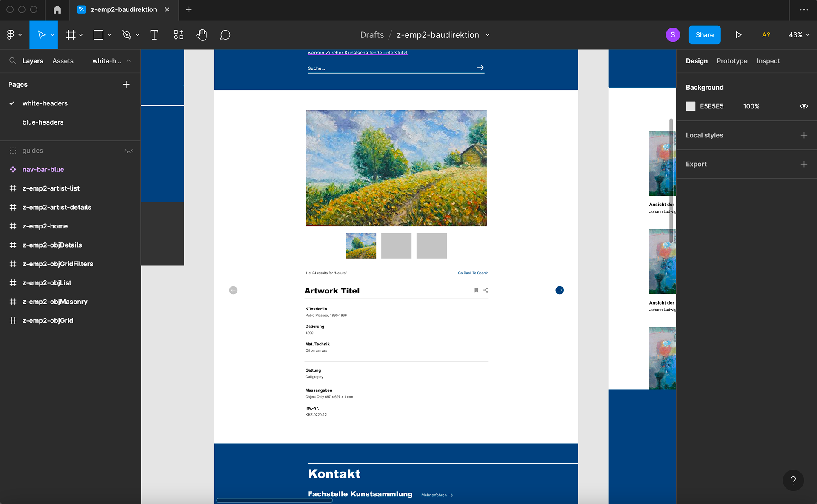
Task: Click the E5E5E5 hex value field
Action: (711, 106)
